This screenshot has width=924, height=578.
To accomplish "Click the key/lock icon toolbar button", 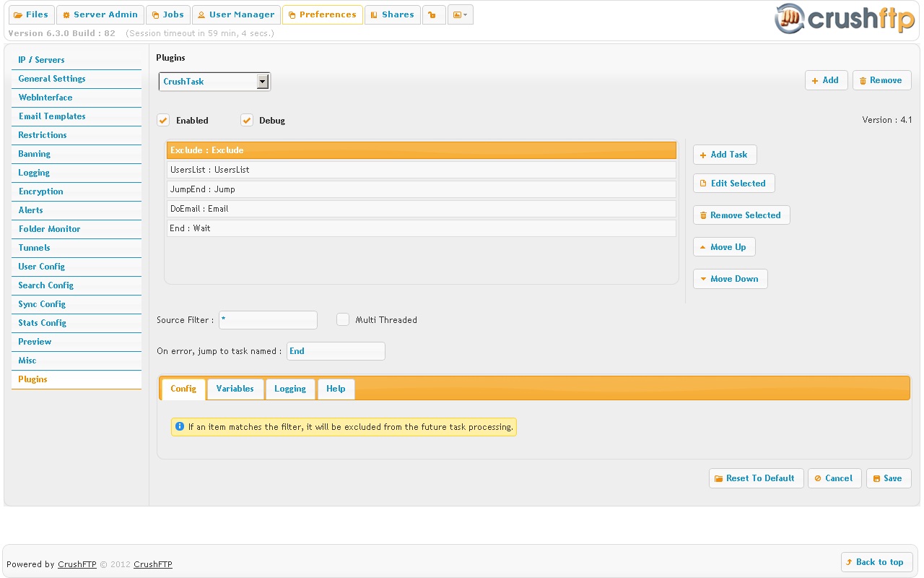I will 434,14.
